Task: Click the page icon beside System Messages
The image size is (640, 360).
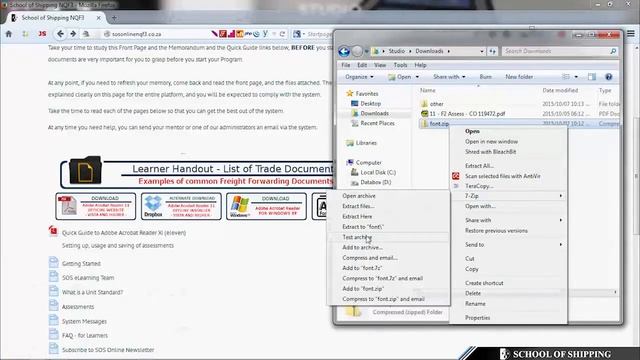Action: click(53, 320)
